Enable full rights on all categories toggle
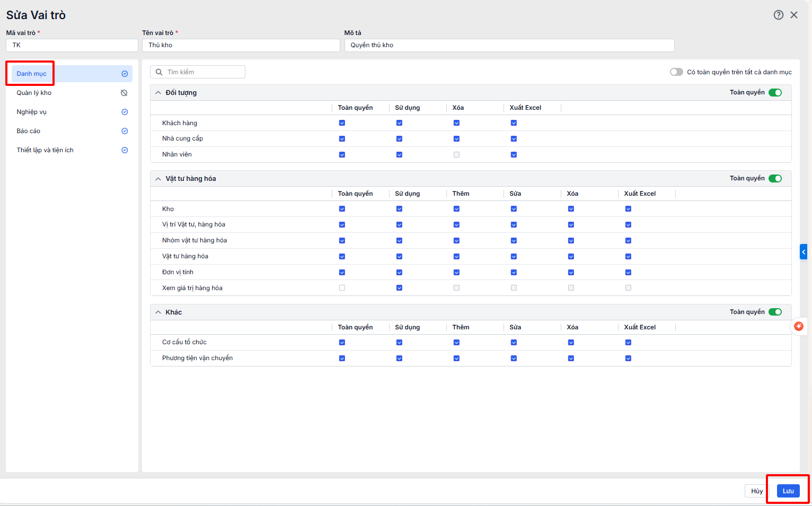The image size is (812, 506). click(x=676, y=72)
